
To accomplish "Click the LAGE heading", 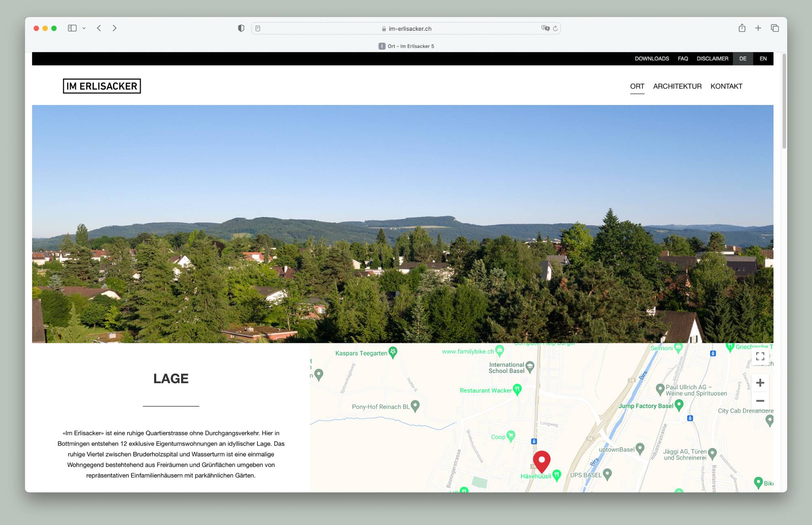I will point(171,379).
